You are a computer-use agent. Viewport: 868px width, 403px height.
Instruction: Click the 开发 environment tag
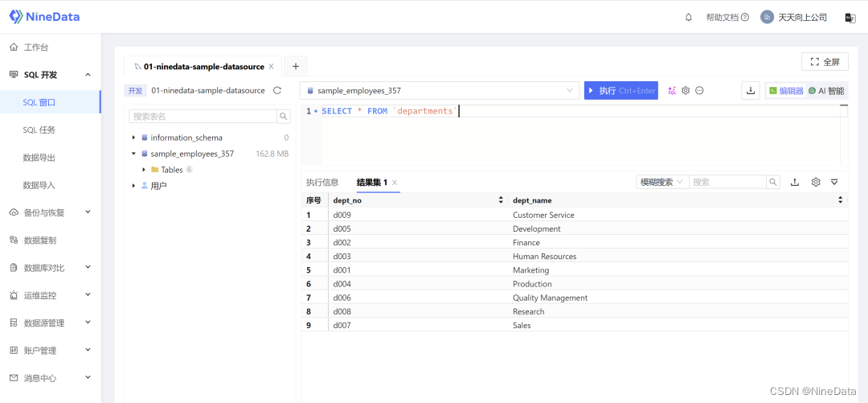pos(136,90)
